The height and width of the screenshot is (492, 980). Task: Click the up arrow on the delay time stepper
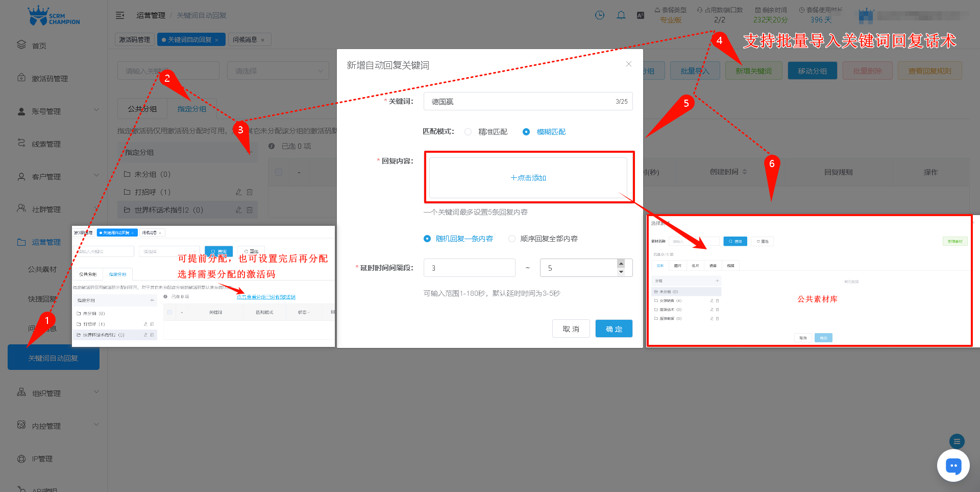[621, 263]
